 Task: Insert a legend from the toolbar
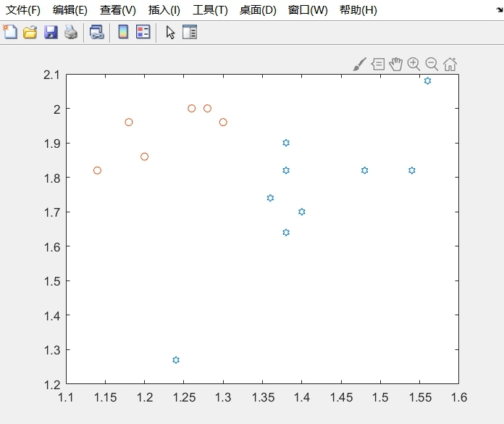point(143,32)
